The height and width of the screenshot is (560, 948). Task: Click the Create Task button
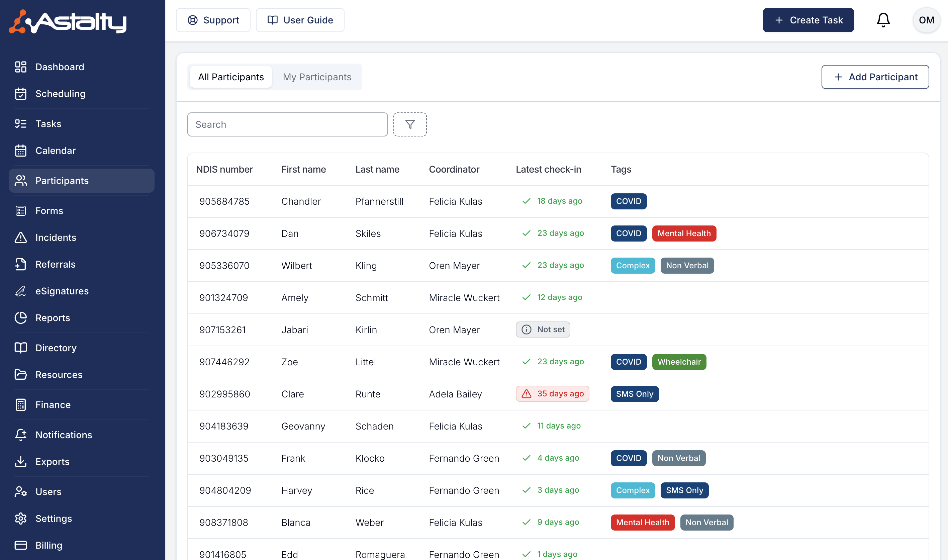point(808,20)
